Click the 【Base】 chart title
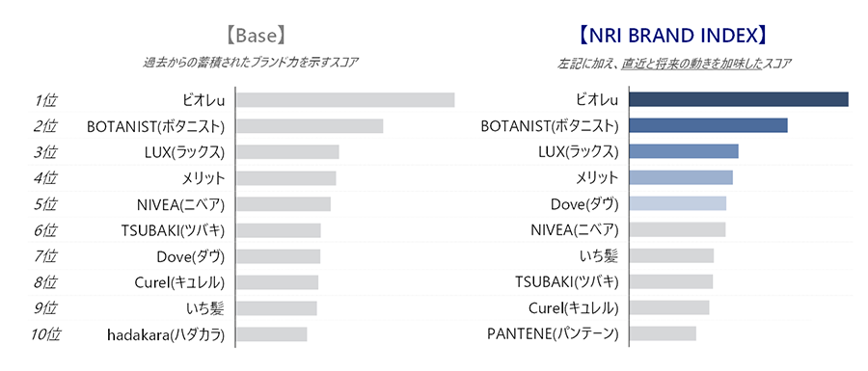The height and width of the screenshot is (371, 868). (x=256, y=36)
